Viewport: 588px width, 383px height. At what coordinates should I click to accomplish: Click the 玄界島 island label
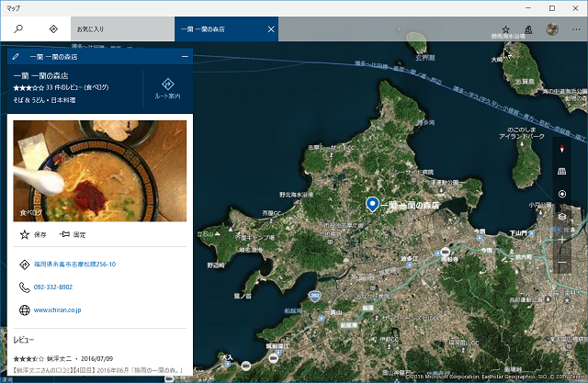[x=424, y=57]
